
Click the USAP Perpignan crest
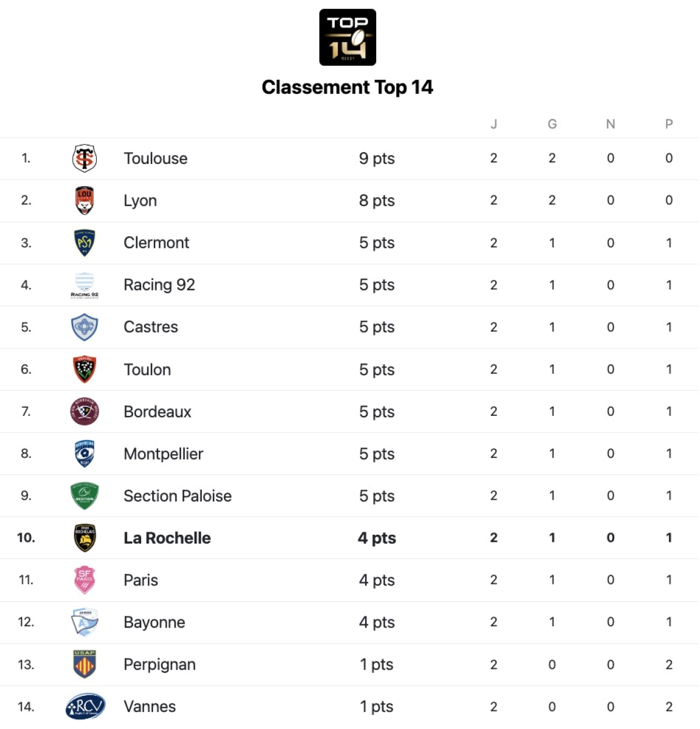[85, 664]
